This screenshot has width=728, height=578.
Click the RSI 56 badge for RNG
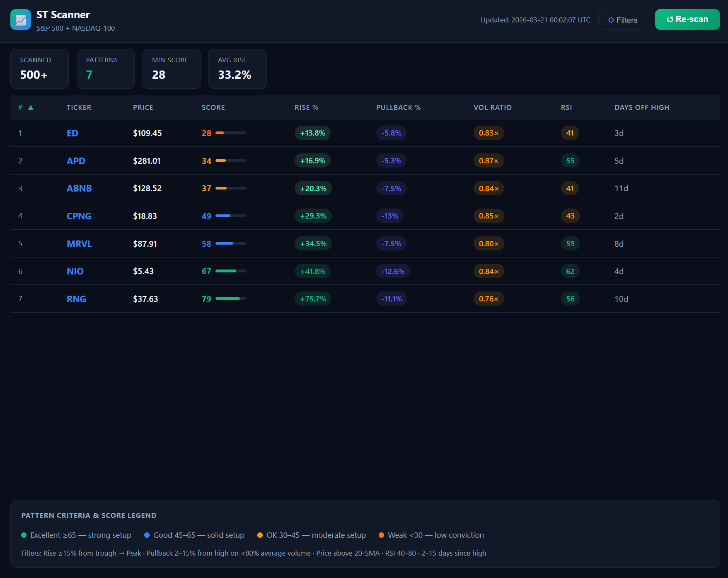pyautogui.click(x=570, y=299)
